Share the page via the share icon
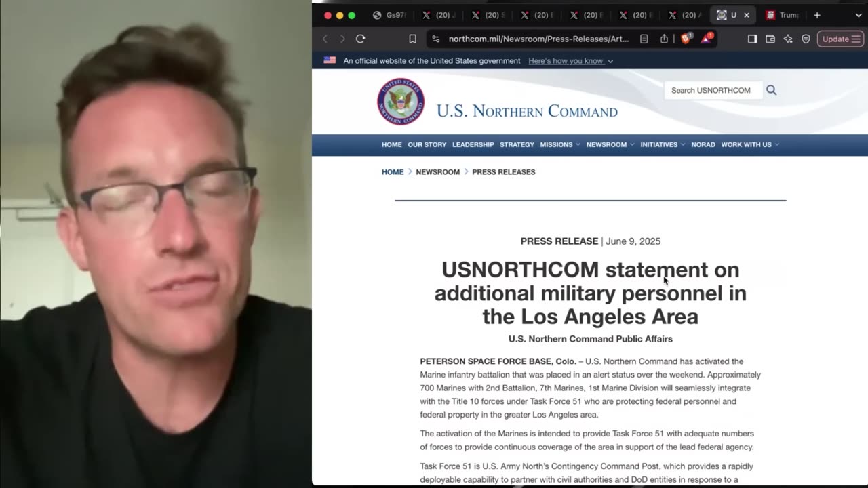Screen dimensions: 868x488 (x=664, y=39)
